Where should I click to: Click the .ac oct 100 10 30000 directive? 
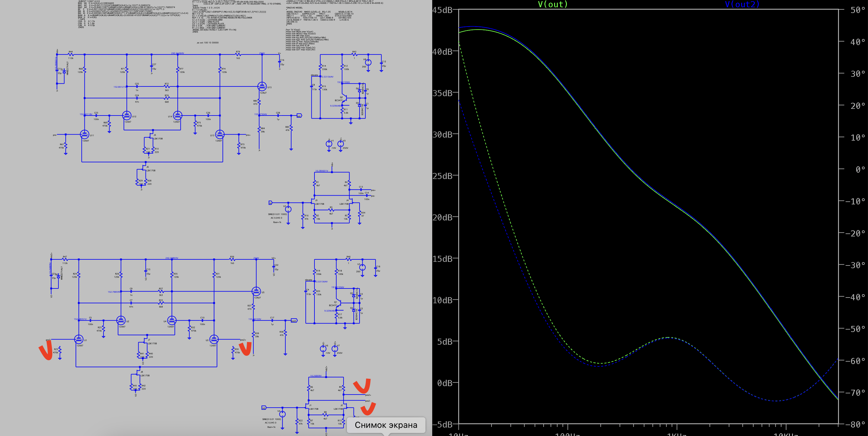click(208, 43)
